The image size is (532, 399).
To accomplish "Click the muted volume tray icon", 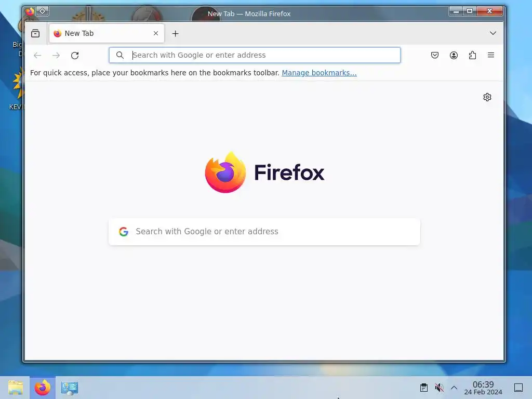I will tap(439, 388).
